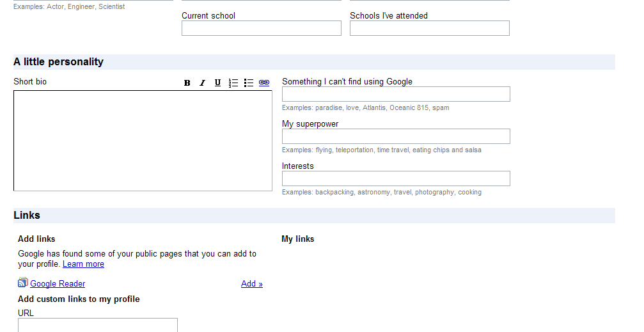Click the A little personality heading
This screenshot has width=644, height=332.
[58, 61]
